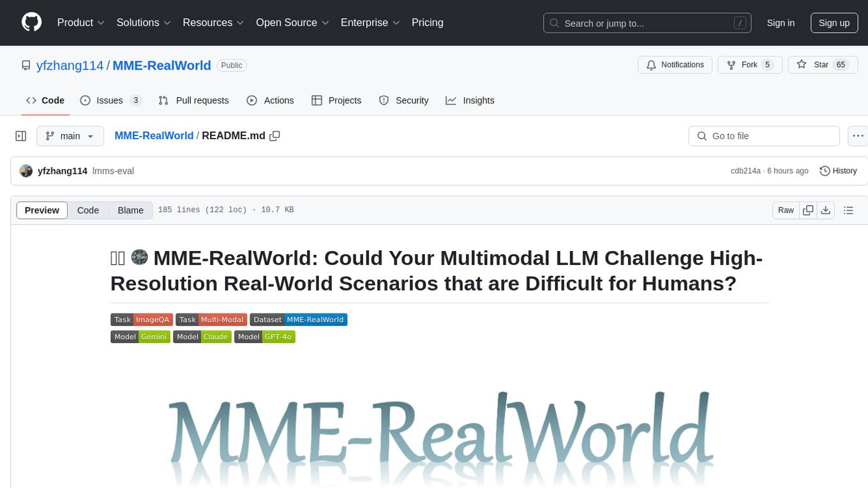868x488 pixels.
Task: Click the Go to file field
Action: (764, 136)
